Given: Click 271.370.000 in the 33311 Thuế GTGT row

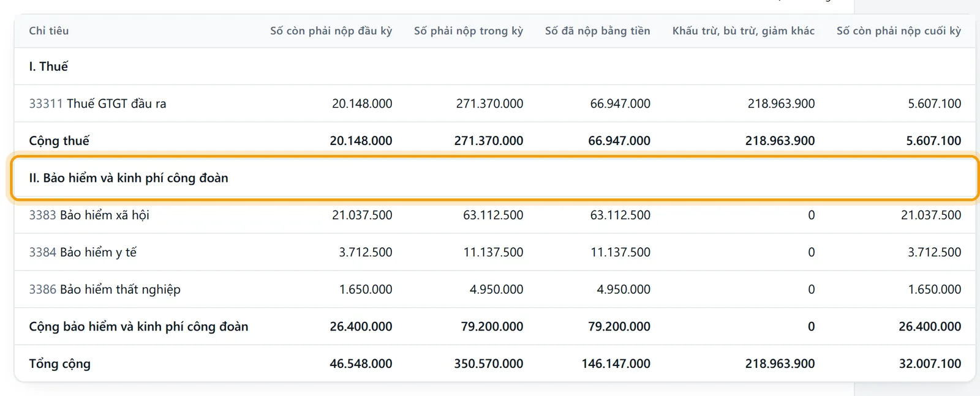Looking at the screenshot, I should coord(489,103).
